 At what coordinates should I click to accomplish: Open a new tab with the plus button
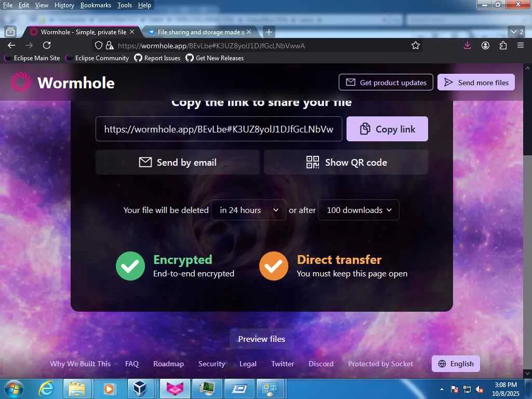click(269, 32)
